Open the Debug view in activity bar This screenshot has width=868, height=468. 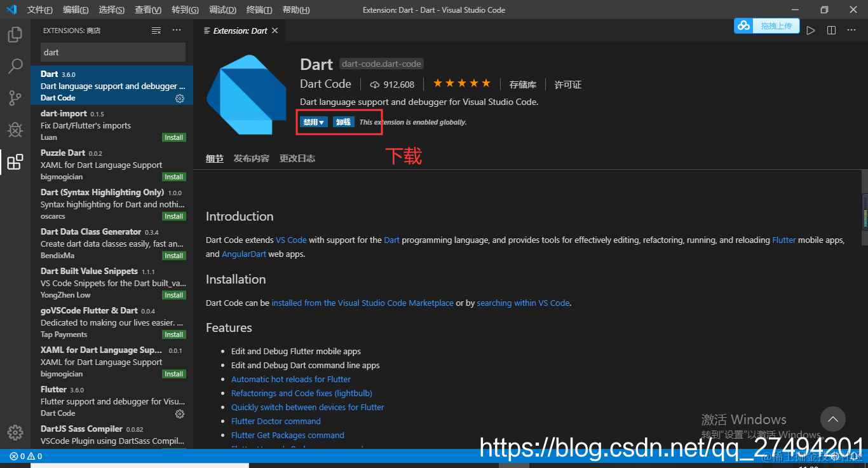click(15, 130)
